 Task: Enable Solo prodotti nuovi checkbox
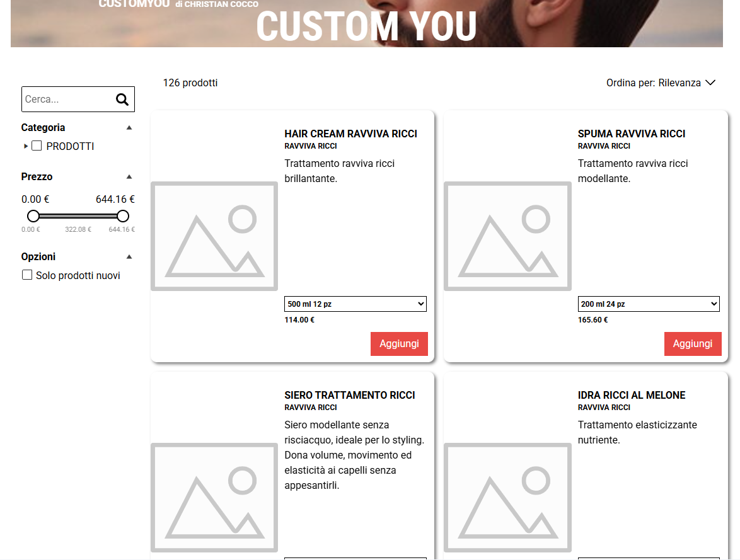27,275
